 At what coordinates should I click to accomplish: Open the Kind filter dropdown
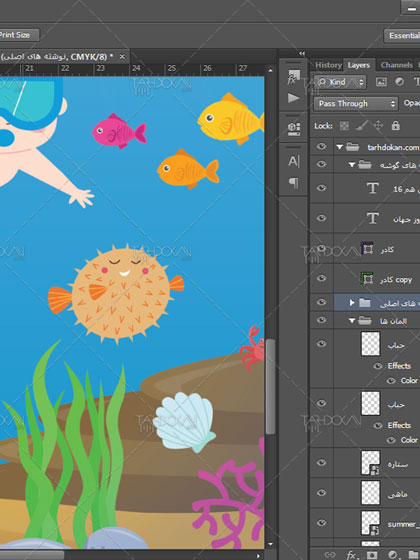[340, 82]
